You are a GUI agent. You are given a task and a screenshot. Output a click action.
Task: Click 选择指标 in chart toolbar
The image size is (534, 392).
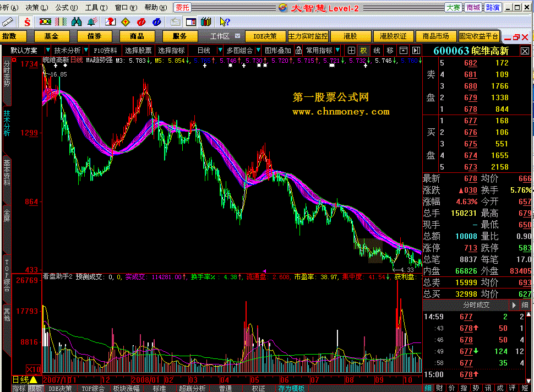(x=171, y=51)
